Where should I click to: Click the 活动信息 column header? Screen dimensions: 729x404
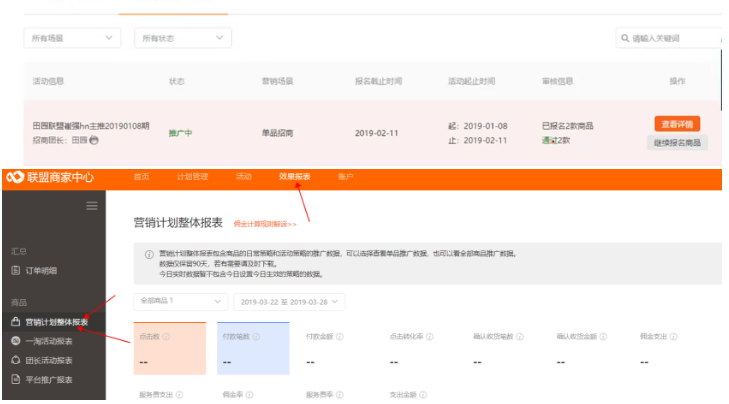(48, 81)
